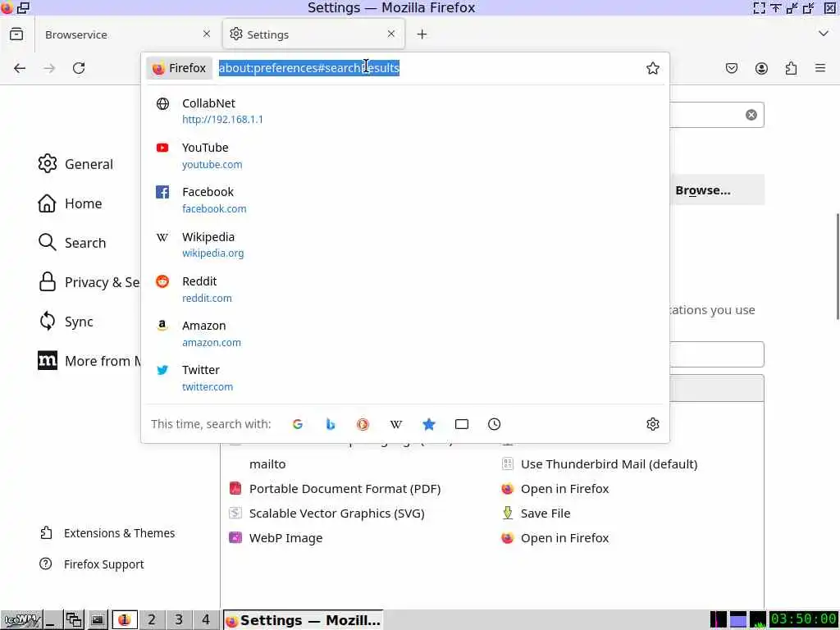Click taskbar Settings — Mozilla window button
The image size is (840, 630).
[x=304, y=620]
